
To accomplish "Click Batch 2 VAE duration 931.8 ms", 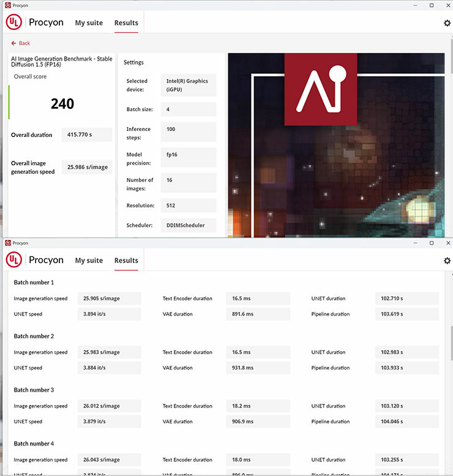I will click(258, 368).
